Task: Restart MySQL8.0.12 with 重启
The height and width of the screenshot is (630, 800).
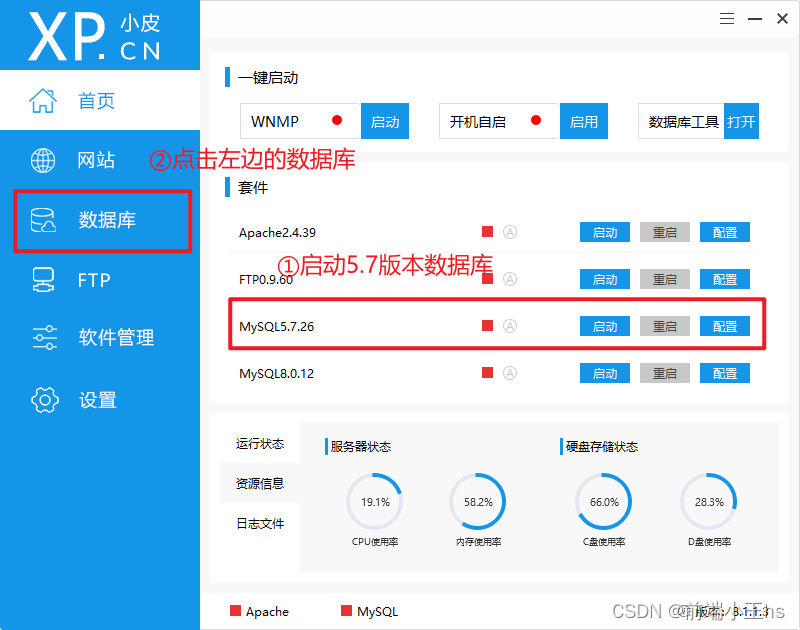Action: [665, 373]
